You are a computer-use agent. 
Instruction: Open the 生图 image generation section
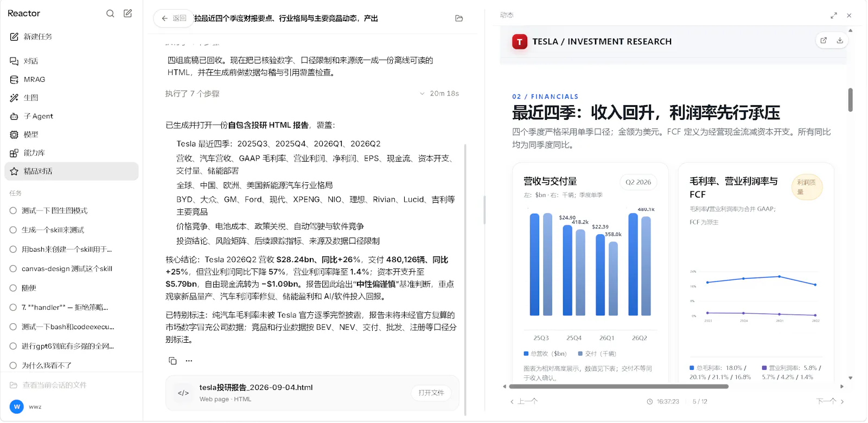72,98
